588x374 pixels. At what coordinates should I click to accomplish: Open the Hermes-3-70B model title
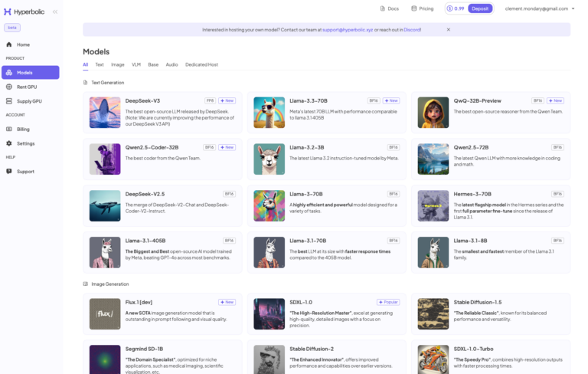coord(472,194)
